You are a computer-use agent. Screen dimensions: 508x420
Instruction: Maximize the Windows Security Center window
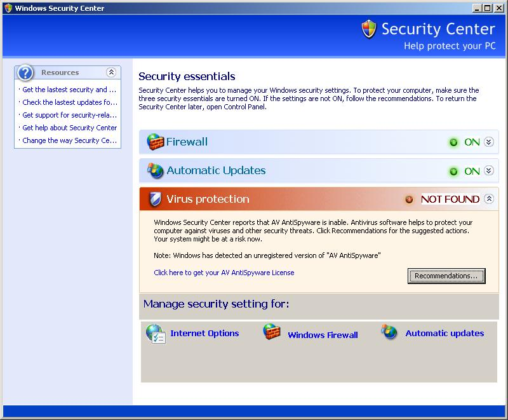pyautogui.click(x=487, y=8)
